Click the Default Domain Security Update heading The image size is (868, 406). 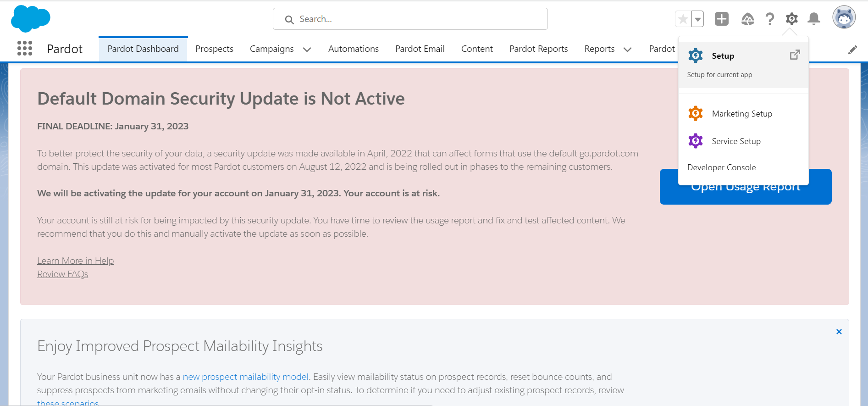pyautogui.click(x=221, y=98)
